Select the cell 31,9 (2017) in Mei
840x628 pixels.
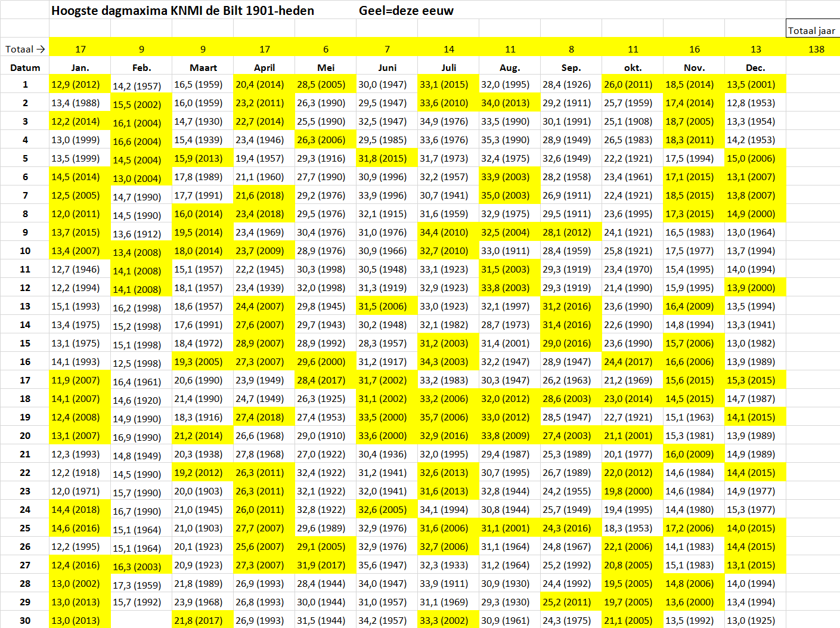click(326, 565)
